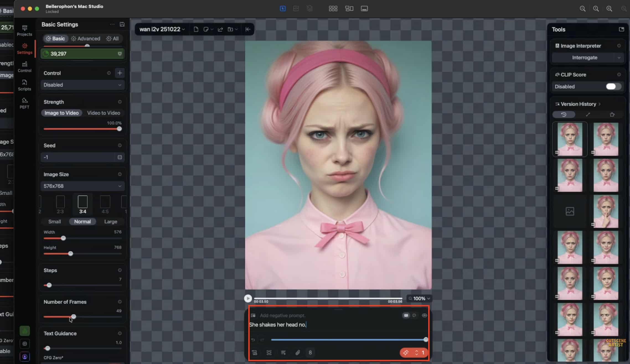Toggle the CLIP Score switch
This screenshot has width=630, height=364.
pyautogui.click(x=613, y=87)
